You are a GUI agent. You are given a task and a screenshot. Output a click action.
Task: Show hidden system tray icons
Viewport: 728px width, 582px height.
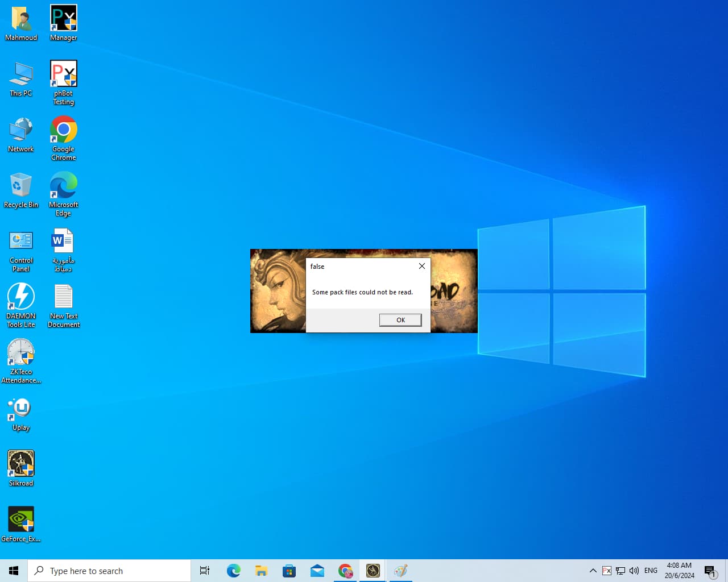[593, 571]
